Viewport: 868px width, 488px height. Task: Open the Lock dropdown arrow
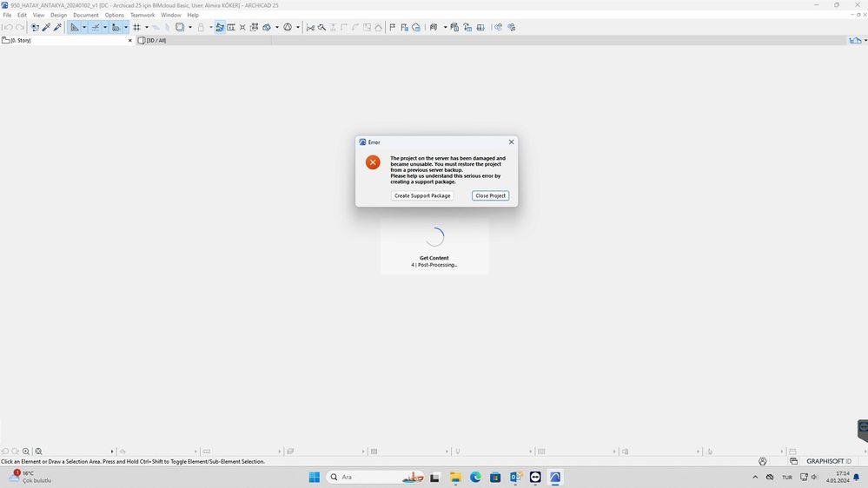211,27
